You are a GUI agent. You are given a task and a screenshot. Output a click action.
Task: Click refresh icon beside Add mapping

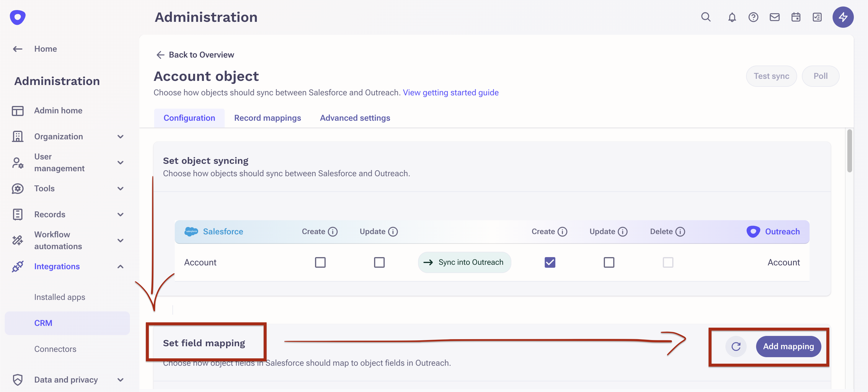tap(736, 346)
